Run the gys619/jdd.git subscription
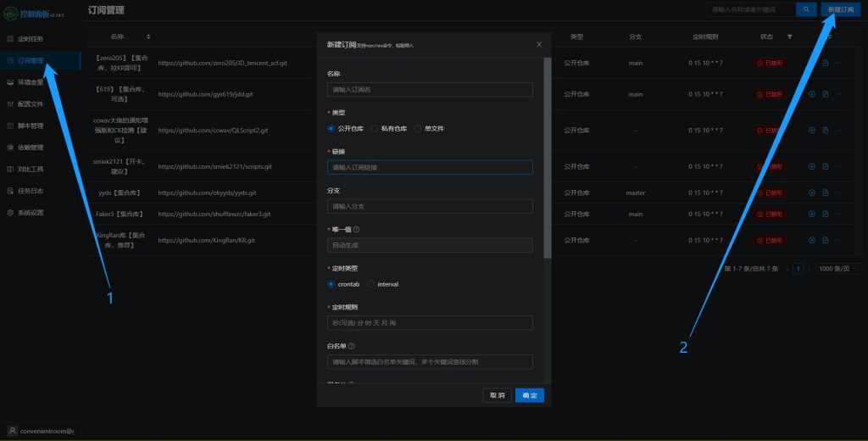 coord(811,94)
